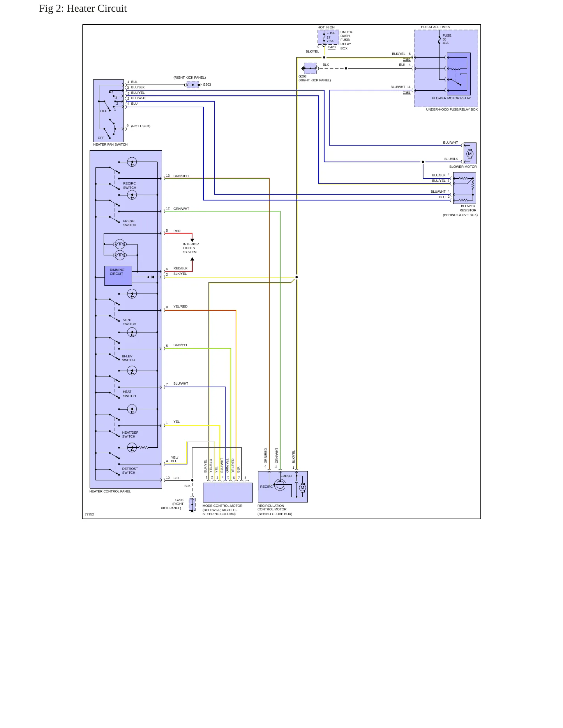Click the Fig 2: Heater Circuit title
The width and height of the screenshot is (563, 728).
tap(83, 9)
